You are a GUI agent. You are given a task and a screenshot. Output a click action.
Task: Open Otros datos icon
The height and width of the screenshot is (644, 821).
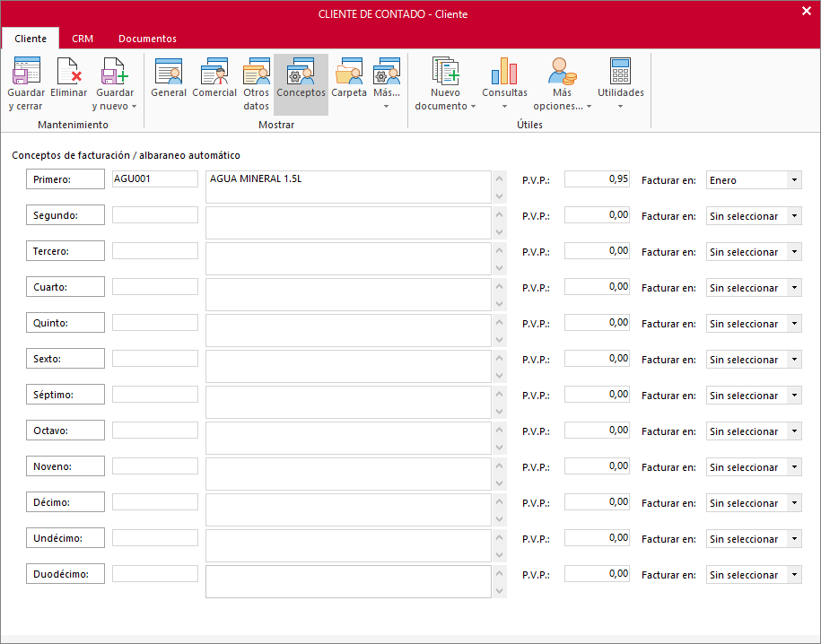256,72
